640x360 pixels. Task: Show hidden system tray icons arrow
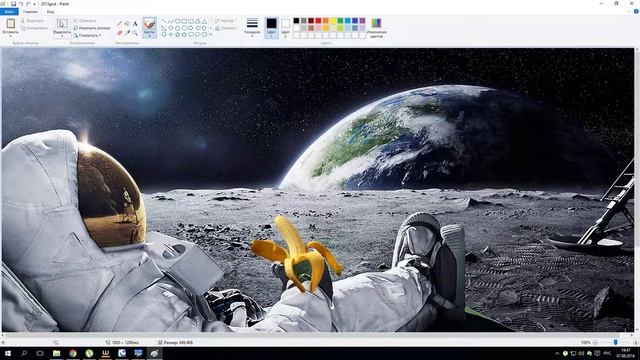[557, 353]
